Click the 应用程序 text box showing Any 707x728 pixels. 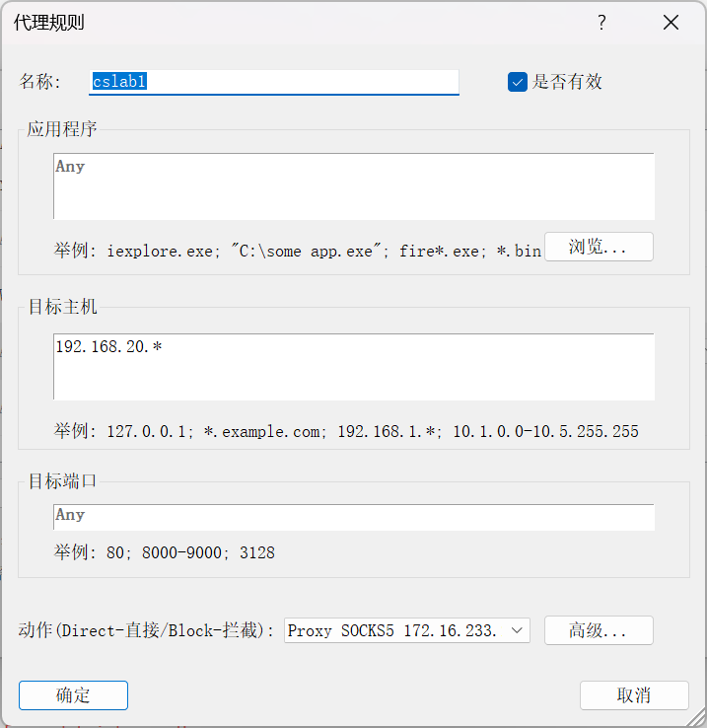click(x=354, y=186)
